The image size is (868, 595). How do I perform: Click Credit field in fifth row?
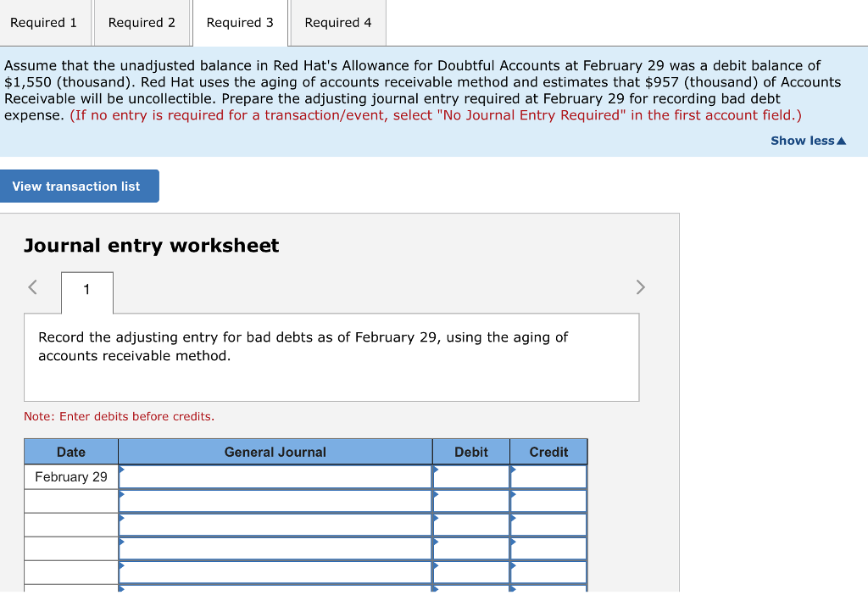tap(548, 573)
